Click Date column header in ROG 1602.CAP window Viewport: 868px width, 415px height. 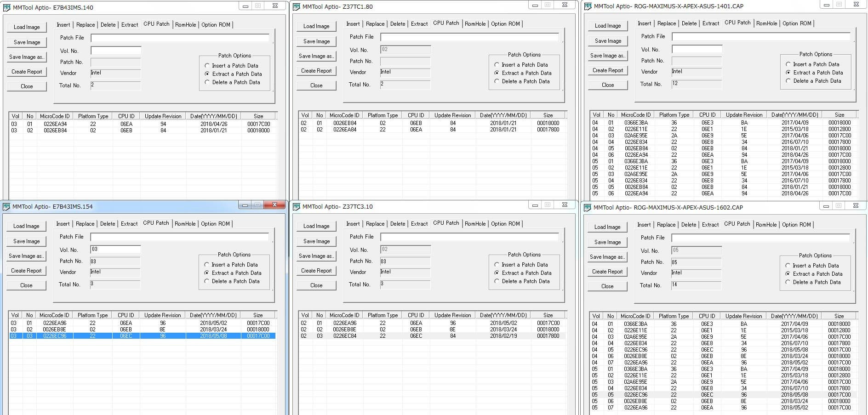pyautogui.click(x=794, y=316)
